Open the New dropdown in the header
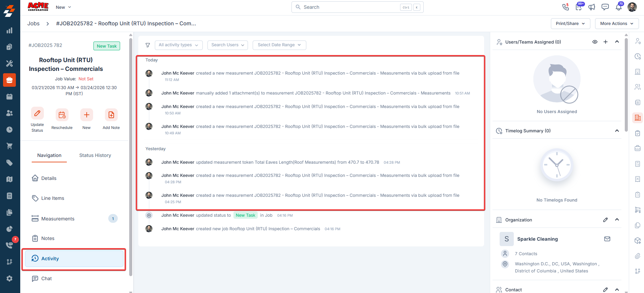Screen dimensions: 644x293 coord(63,7)
